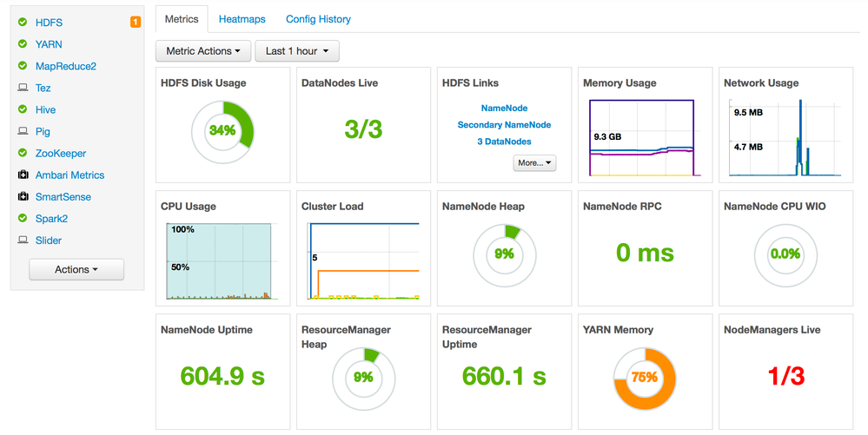Click the NodeManagers Live widget title
Viewport: 868px width, 435px height.
click(772, 330)
